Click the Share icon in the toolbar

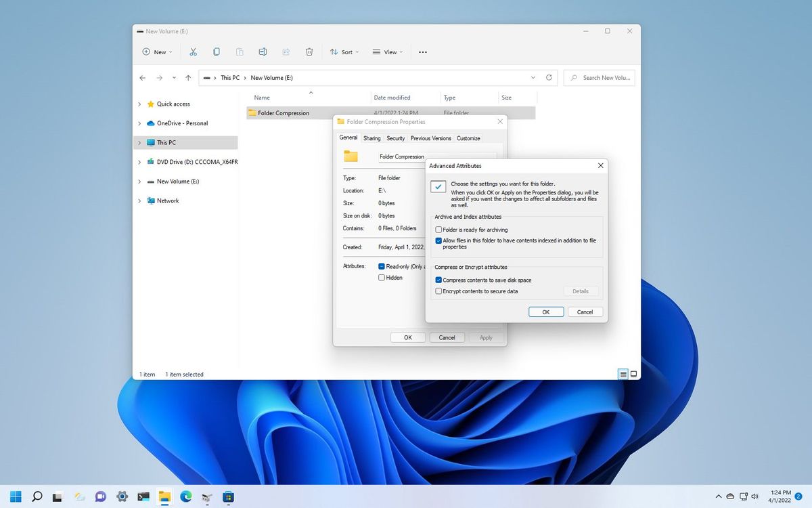click(286, 51)
